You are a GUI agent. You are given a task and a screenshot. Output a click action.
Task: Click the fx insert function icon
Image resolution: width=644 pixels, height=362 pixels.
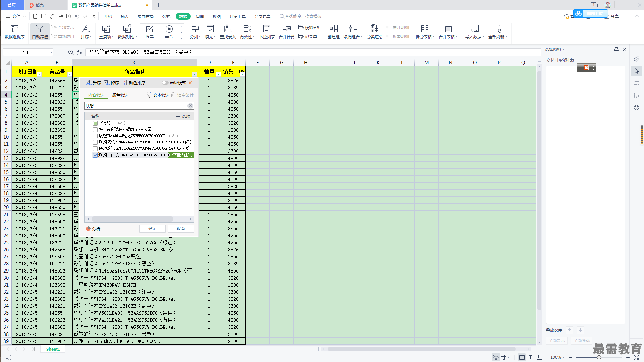80,52
